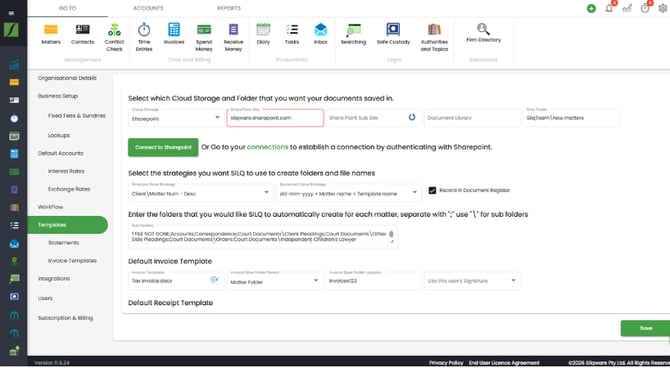Open the timer icon with red badge
The height and width of the screenshot is (368, 670).
pyautogui.click(x=645, y=9)
